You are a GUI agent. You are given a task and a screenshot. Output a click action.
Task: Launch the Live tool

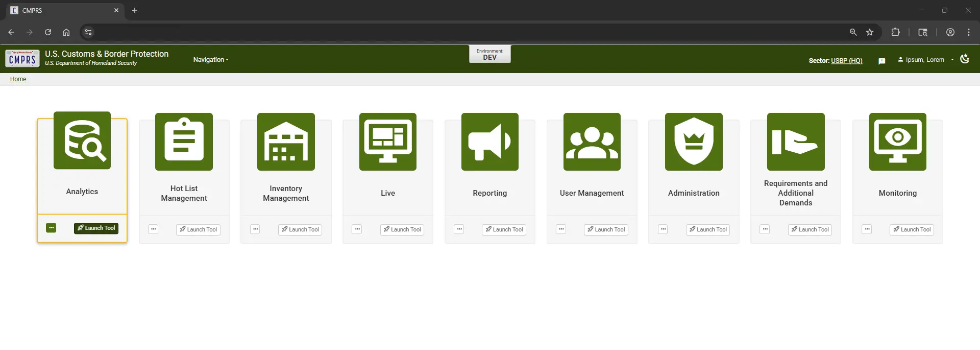pyautogui.click(x=402, y=230)
